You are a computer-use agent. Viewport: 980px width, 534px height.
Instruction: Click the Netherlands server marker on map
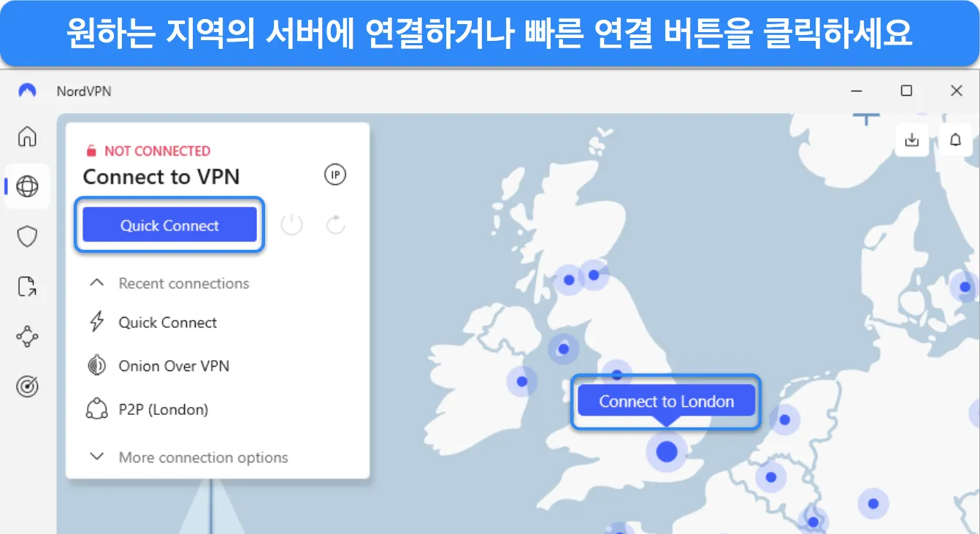[784, 420]
